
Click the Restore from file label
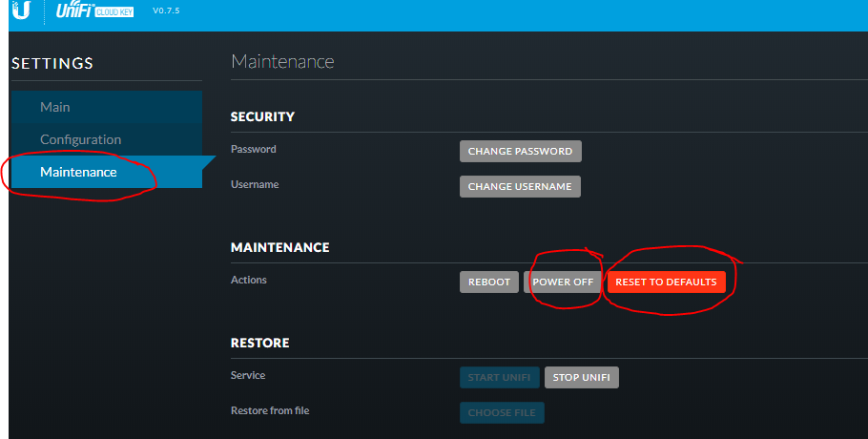click(270, 410)
